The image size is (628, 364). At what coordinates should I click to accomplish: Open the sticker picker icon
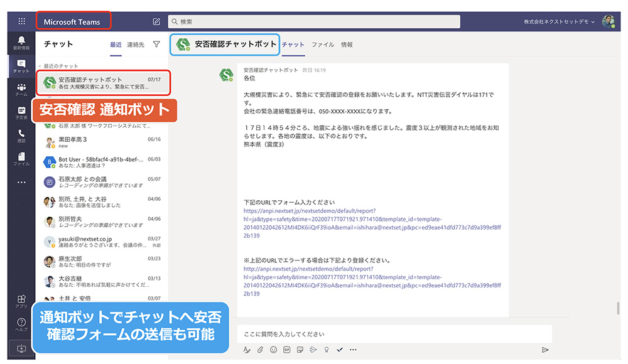click(300, 350)
